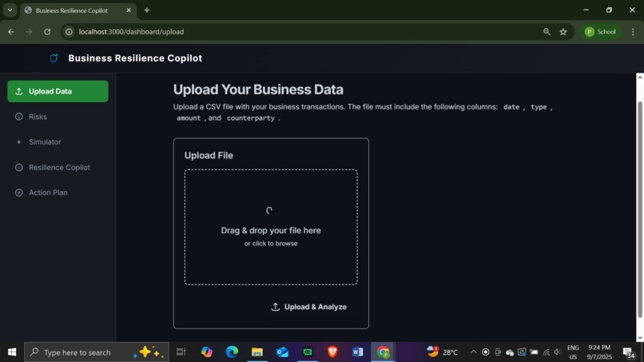Image resolution: width=644 pixels, height=362 pixels.
Task: Select the Business Resilience Copilot tab
Action: click(x=78, y=10)
